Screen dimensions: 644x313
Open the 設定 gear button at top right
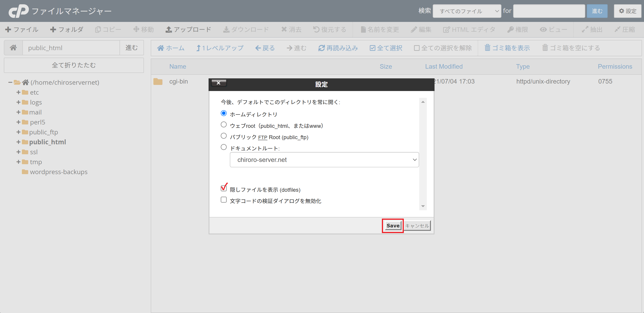tap(628, 11)
